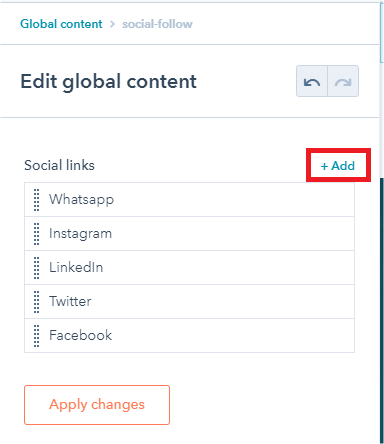Click the LinkedIn row drag handle
Viewport: 384px width, 444px height.
pyautogui.click(x=37, y=268)
